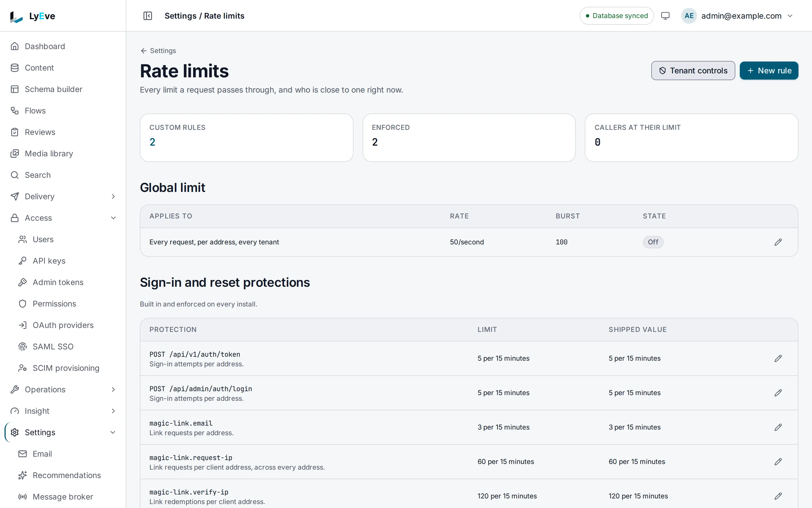Viewport: 812px width, 508px height.
Task: Open Permissions page
Action: (67, 304)
